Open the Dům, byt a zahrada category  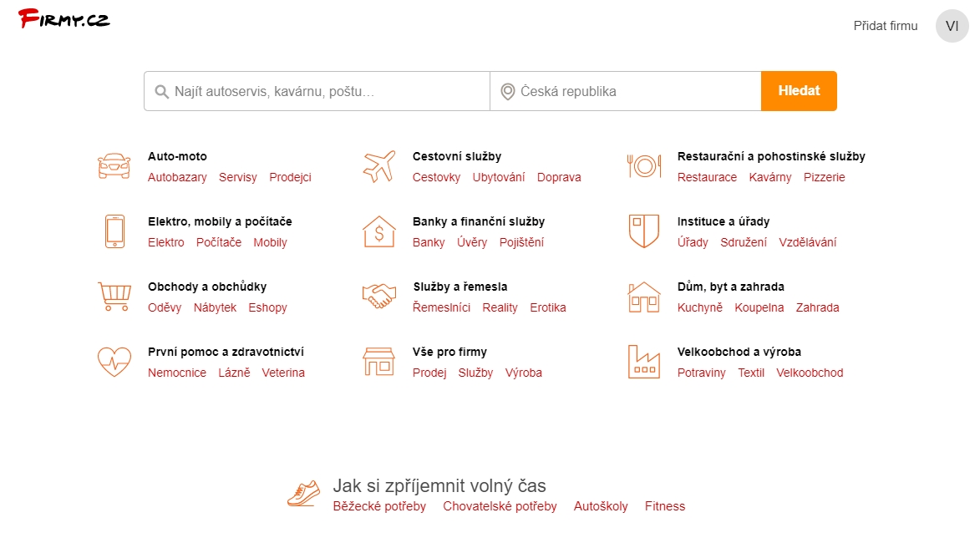[730, 287]
